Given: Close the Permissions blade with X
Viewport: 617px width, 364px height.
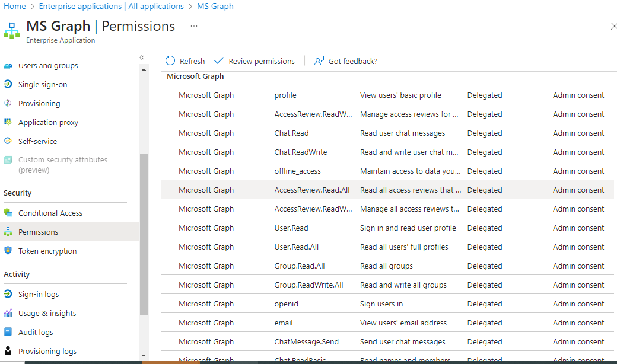Looking at the screenshot, I should click(x=613, y=26).
